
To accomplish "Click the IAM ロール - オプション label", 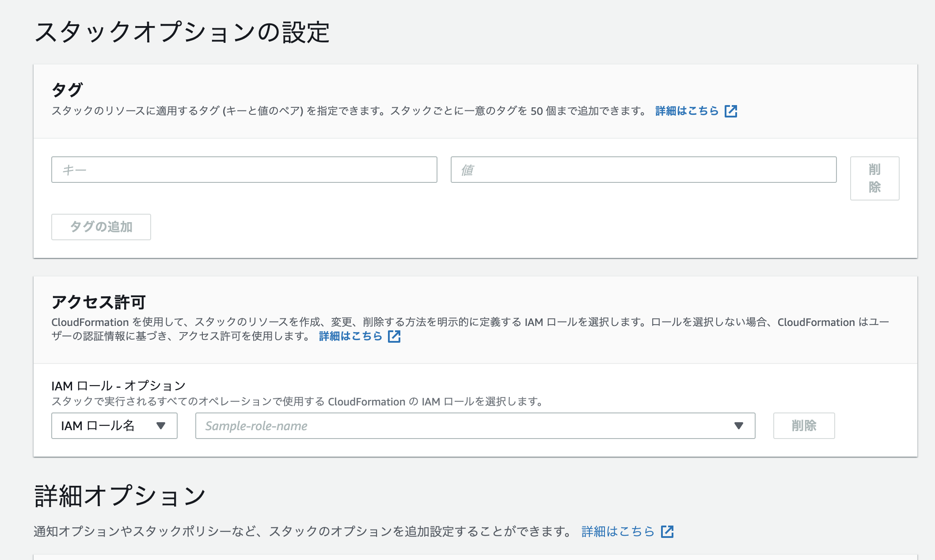I will click(118, 386).
